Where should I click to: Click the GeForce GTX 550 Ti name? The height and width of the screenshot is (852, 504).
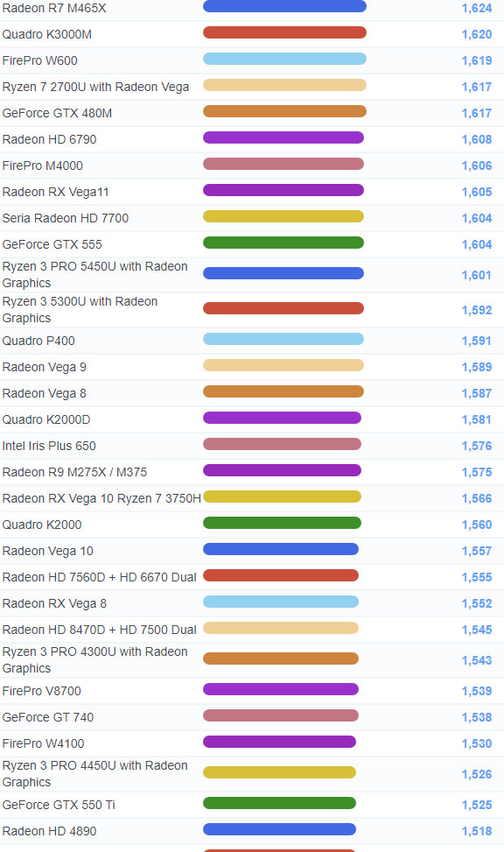(x=59, y=805)
